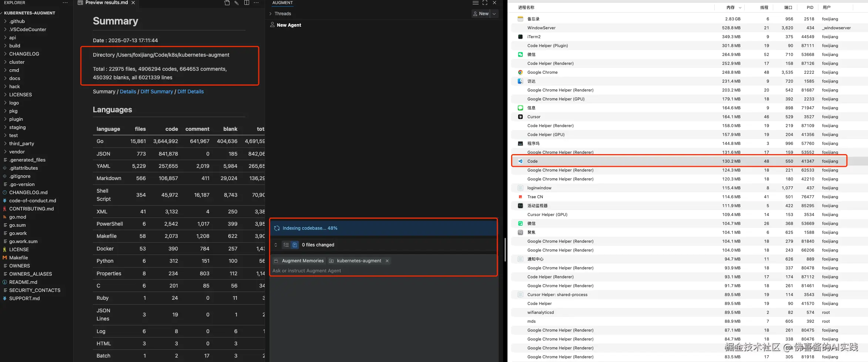The image size is (868, 362).
Task: Open Augment panel hamburger menu
Action: tap(476, 3)
